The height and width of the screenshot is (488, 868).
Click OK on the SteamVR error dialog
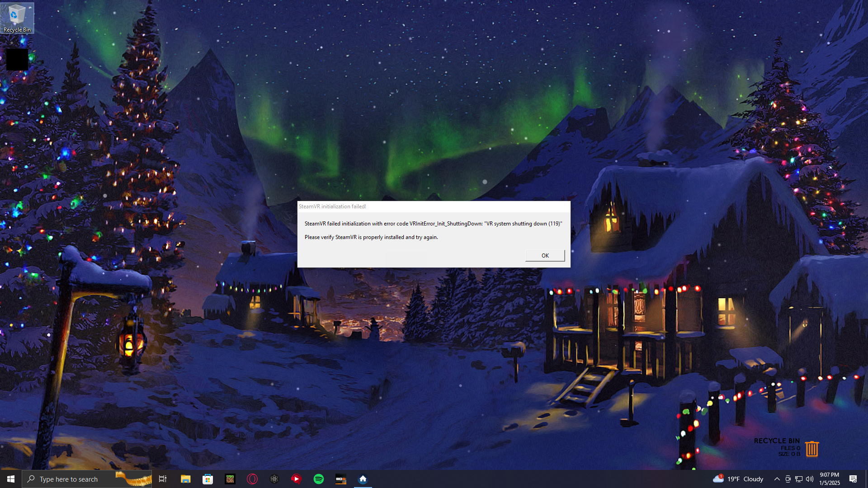545,256
